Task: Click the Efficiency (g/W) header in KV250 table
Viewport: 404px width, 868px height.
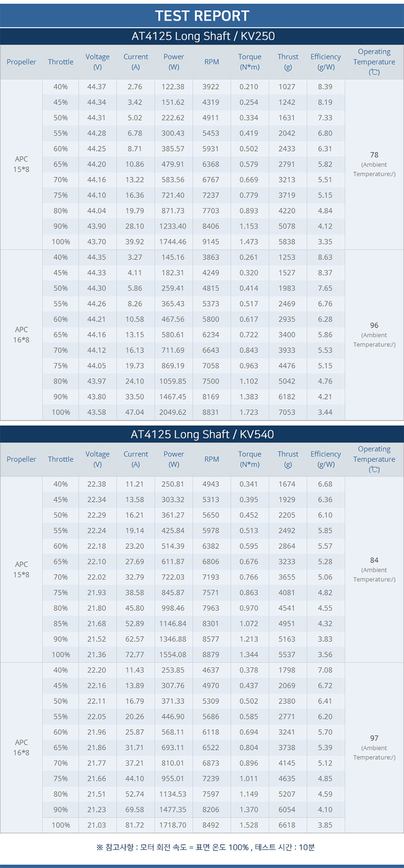Action: pos(326,62)
